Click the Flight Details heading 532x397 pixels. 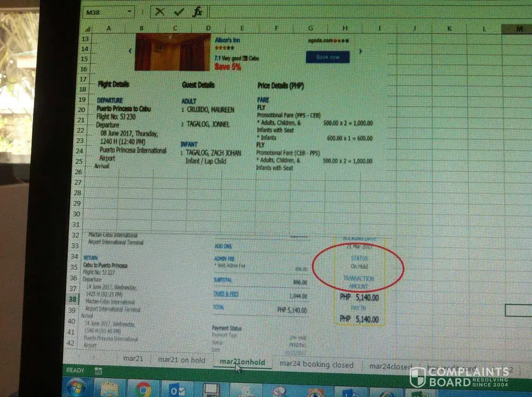click(113, 84)
